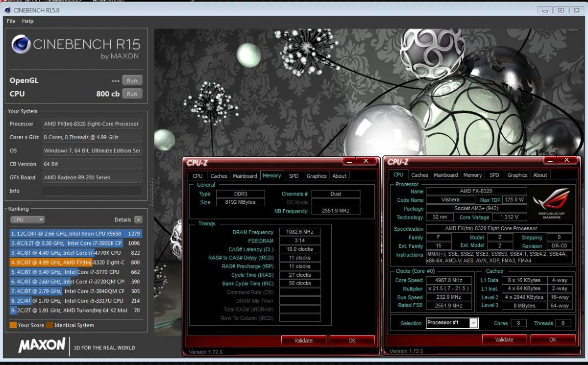The width and height of the screenshot is (588, 365).
Task: Open the CPU ranking dropdown
Action: click(x=27, y=219)
